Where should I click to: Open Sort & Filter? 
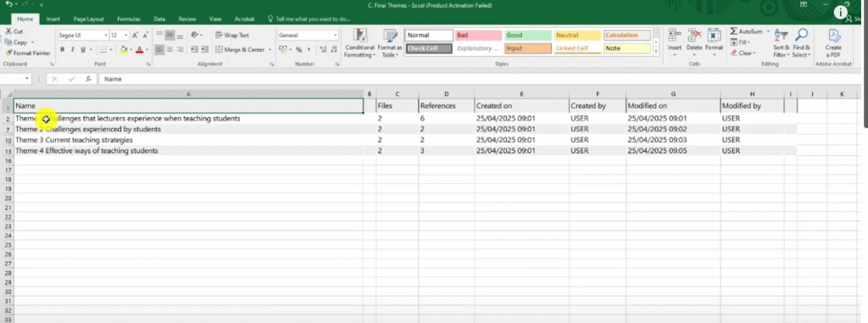point(781,43)
